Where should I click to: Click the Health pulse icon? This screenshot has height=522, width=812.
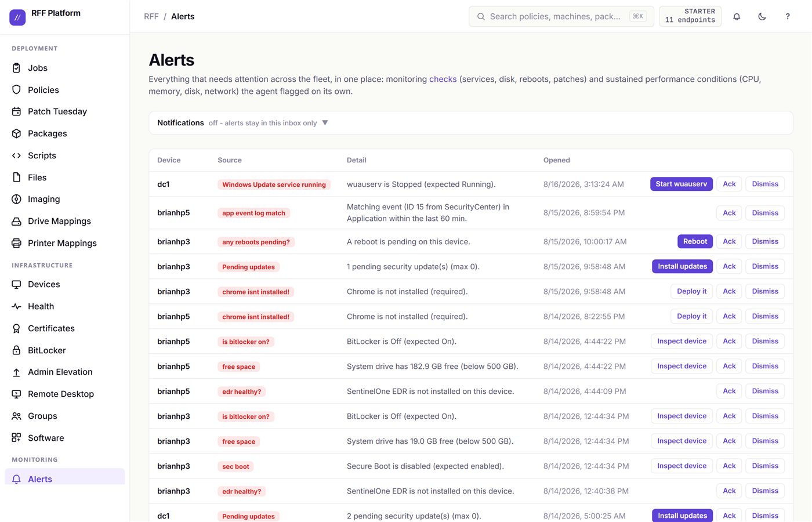click(x=16, y=306)
